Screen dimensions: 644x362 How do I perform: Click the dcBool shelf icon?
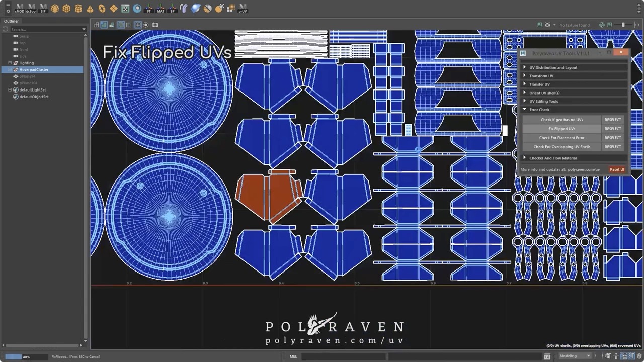coord(31,9)
